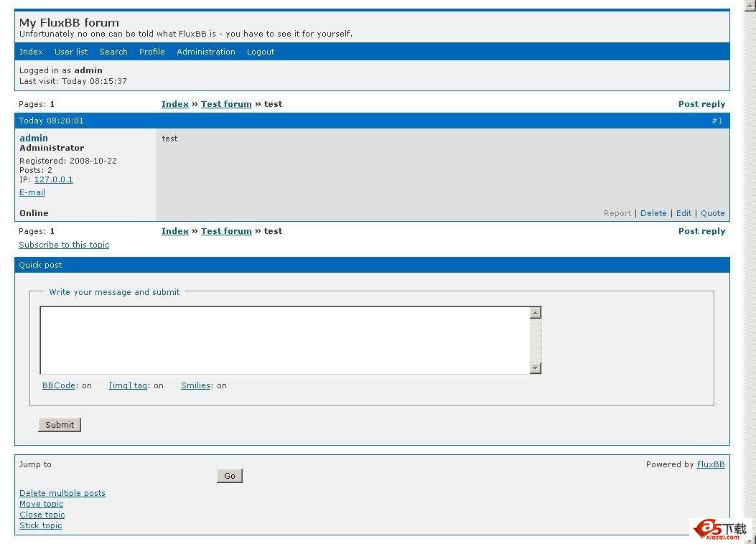This screenshot has height=544, width=756.
Task: Click the 'Quick post' section header
Action: coord(40,265)
